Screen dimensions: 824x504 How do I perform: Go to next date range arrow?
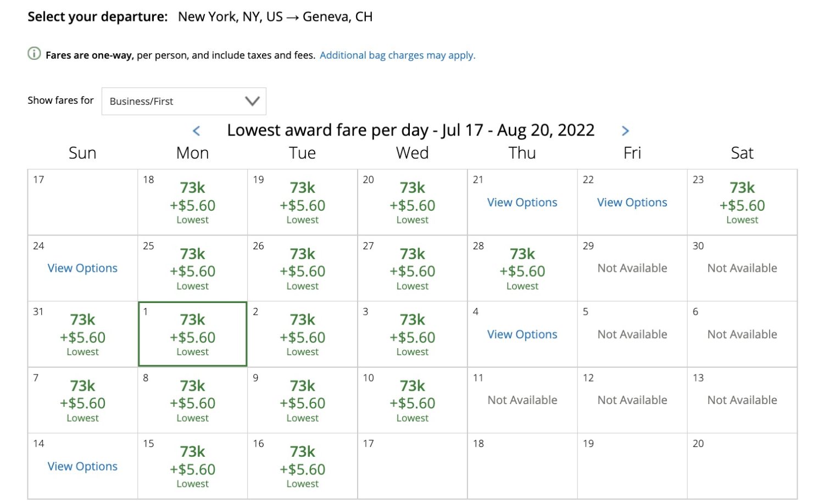(625, 131)
